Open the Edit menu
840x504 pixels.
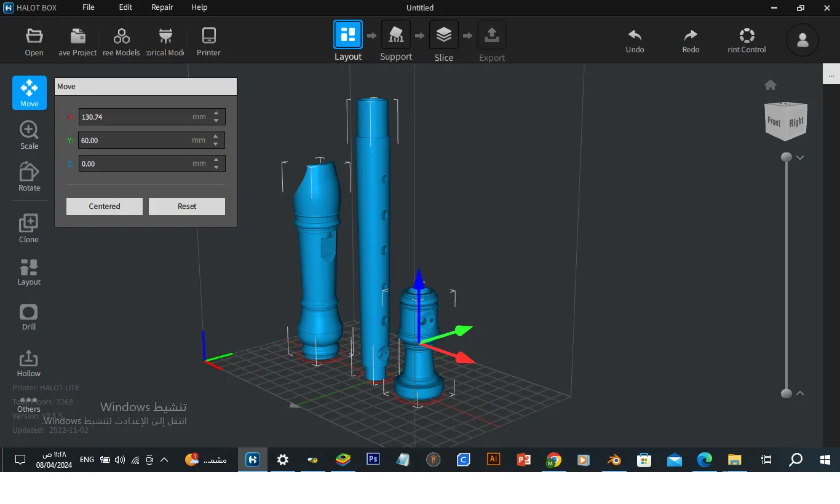click(x=125, y=7)
